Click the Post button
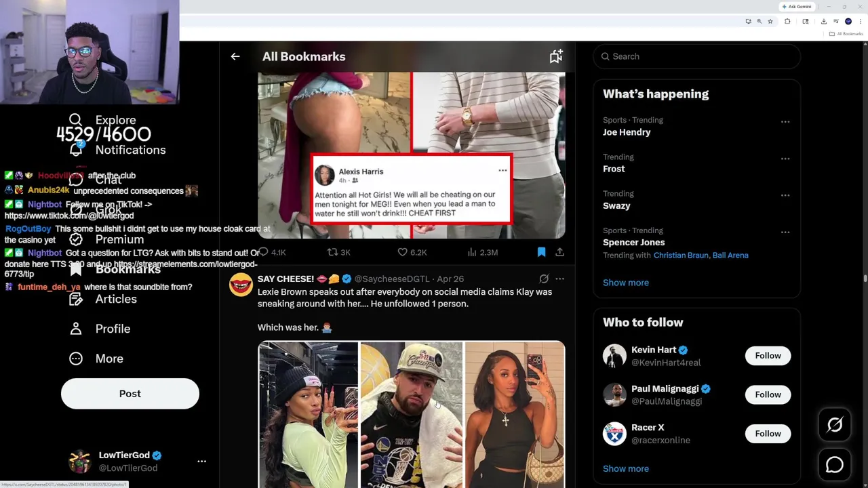 point(130,394)
